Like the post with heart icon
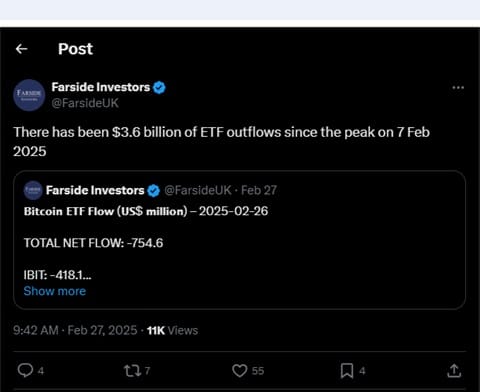Image resolution: width=480 pixels, height=392 pixels. click(x=240, y=371)
